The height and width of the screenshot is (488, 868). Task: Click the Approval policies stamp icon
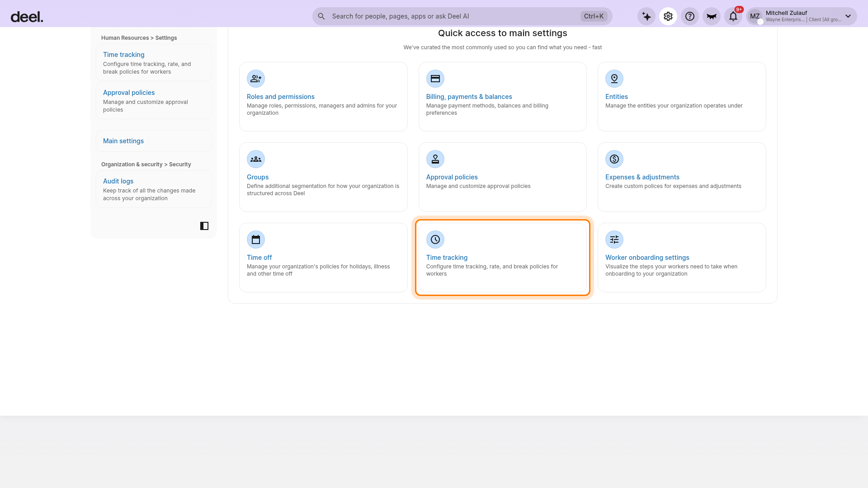(x=435, y=159)
